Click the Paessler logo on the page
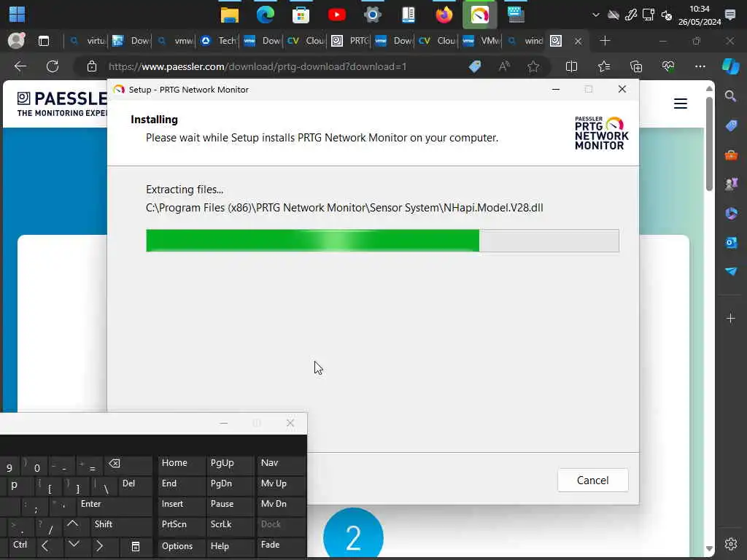 (62, 104)
